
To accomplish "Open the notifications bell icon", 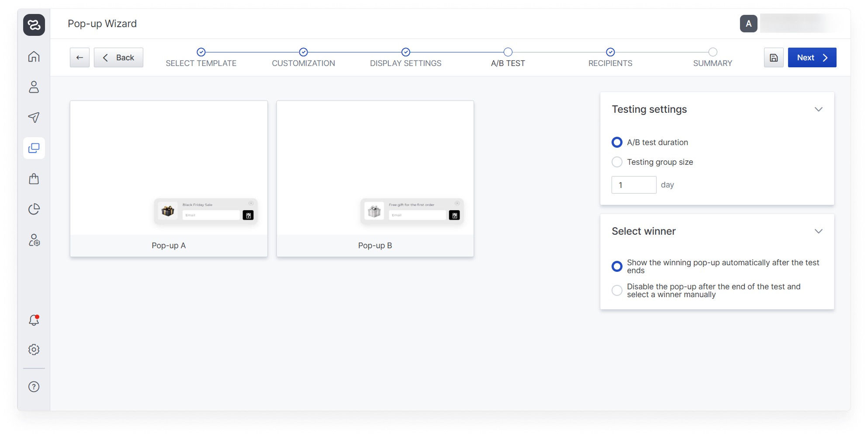I will point(34,320).
